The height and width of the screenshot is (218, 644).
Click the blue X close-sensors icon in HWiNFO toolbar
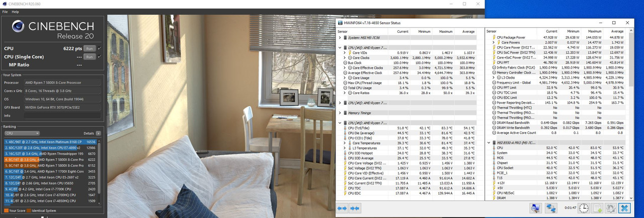tap(624, 208)
